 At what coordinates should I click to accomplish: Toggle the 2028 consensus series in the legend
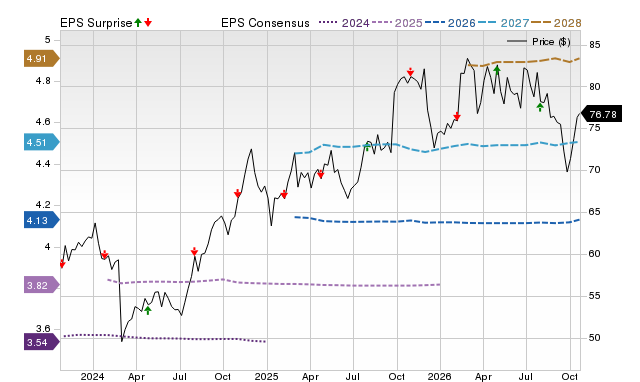pyautogui.click(x=556, y=23)
